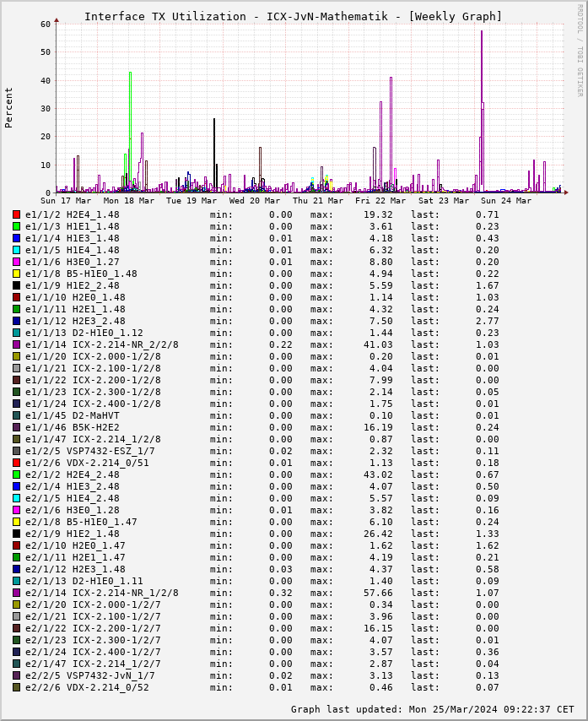Screen dimensions: 588x721
Task: Click the green swatch beside e2/1/2 H2E4_2.48
Action: click(16, 474)
